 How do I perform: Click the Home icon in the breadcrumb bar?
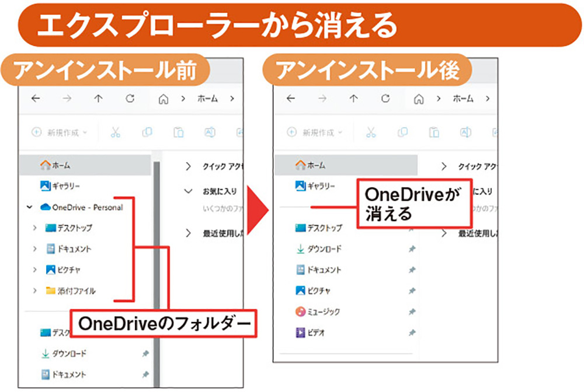click(x=164, y=99)
